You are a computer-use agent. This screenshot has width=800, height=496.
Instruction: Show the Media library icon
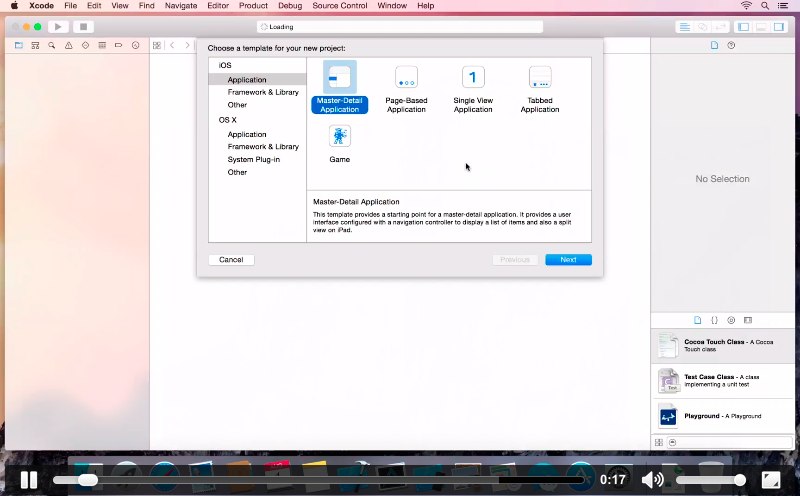point(748,320)
